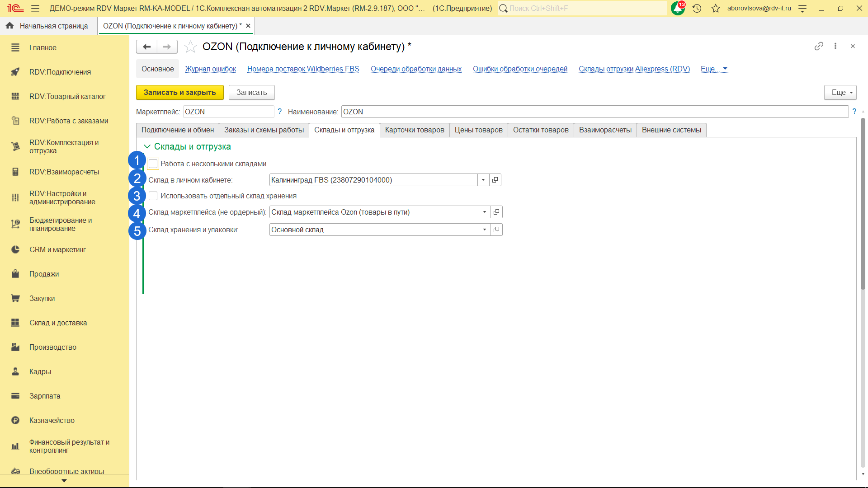Open Основной склад item form icon
868x488 pixels.
click(496, 230)
